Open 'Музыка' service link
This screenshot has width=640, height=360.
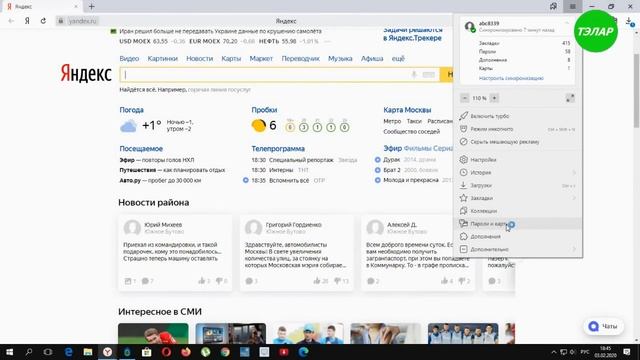point(340,58)
